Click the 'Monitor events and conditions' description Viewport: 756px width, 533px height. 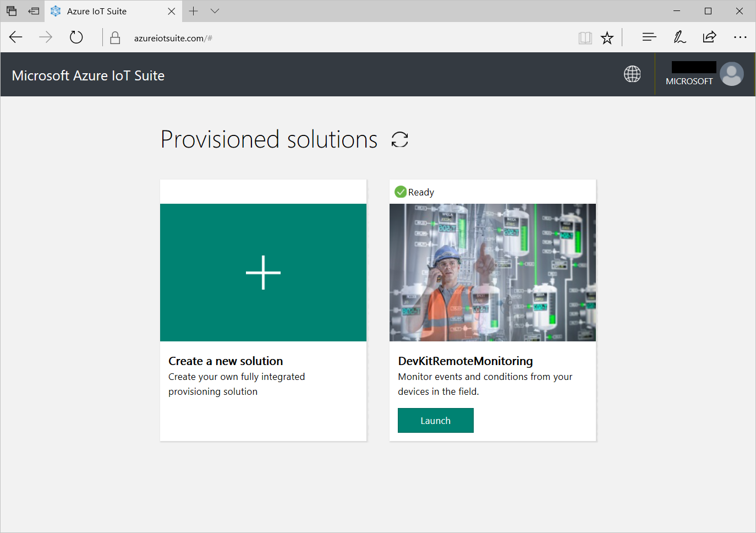point(485,384)
